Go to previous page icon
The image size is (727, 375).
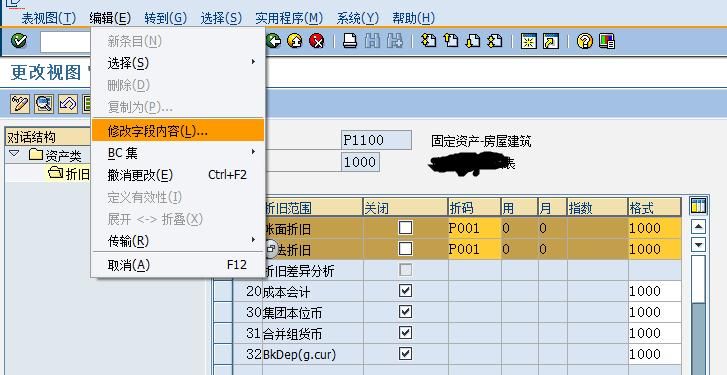point(451,41)
